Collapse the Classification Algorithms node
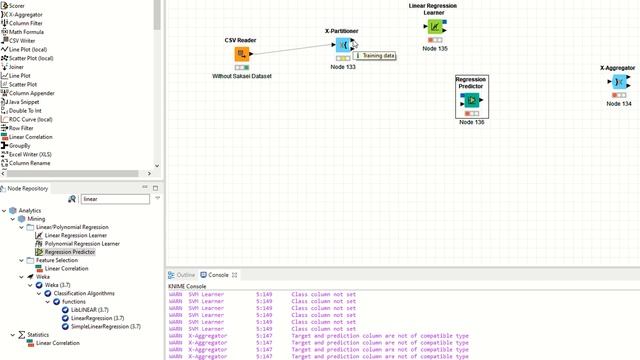Image resolution: width=640 pixels, height=360 pixels. (39, 293)
